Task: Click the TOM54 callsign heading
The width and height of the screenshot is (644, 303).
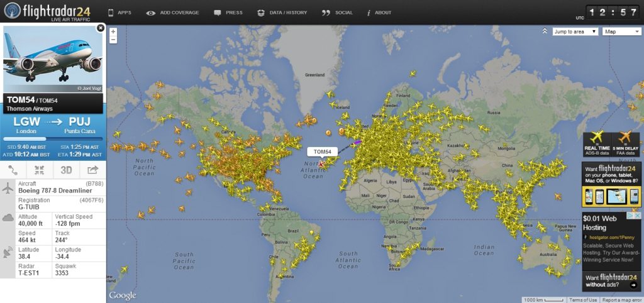Action: (x=21, y=99)
